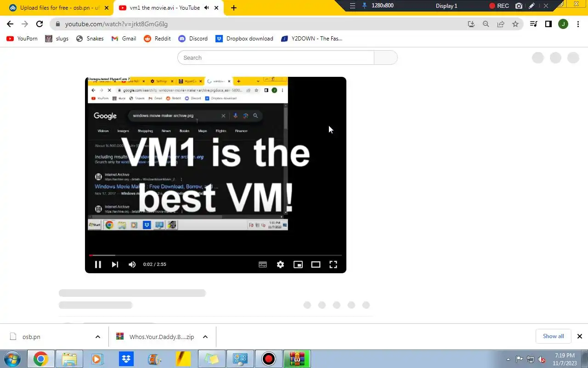Close the YouTube tab
This screenshot has height=368, width=588.
(x=216, y=8)
